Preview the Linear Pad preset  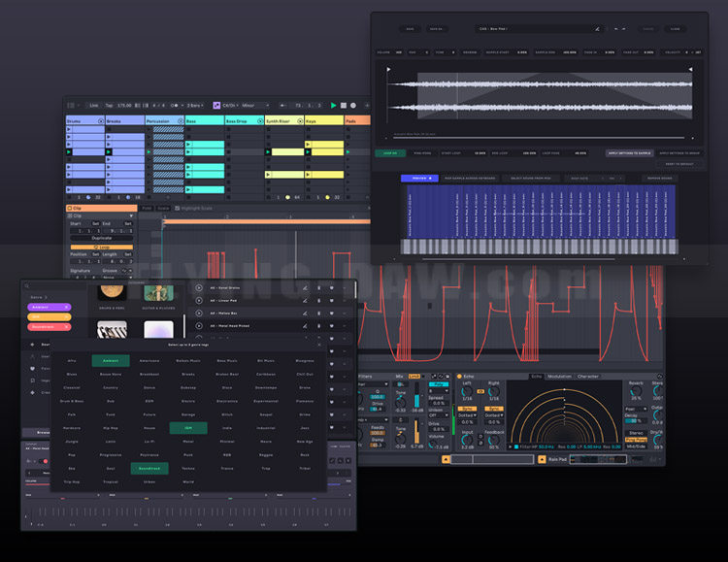point(199,301)
